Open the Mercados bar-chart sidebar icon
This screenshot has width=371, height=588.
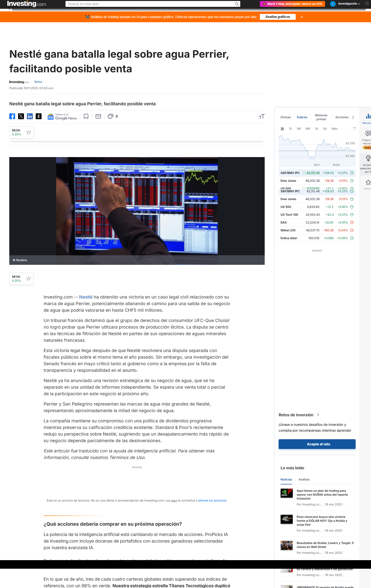368,116
